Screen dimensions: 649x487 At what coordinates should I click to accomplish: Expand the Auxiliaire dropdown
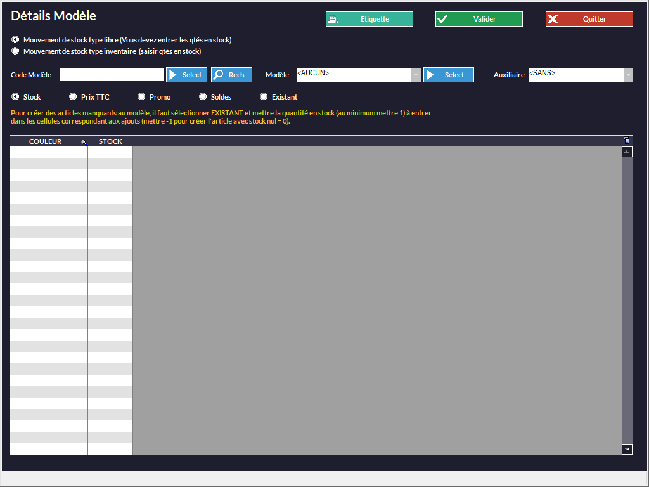pos(628,74)
